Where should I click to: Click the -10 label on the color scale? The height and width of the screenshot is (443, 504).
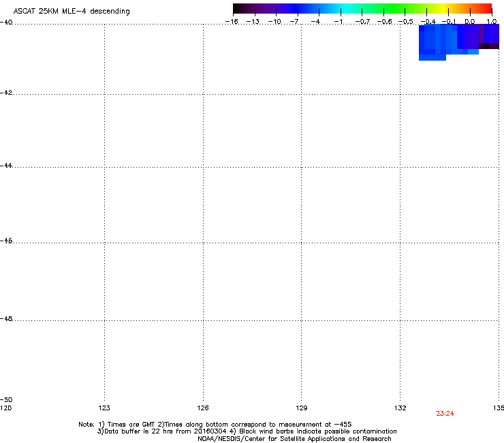(274, 22)
